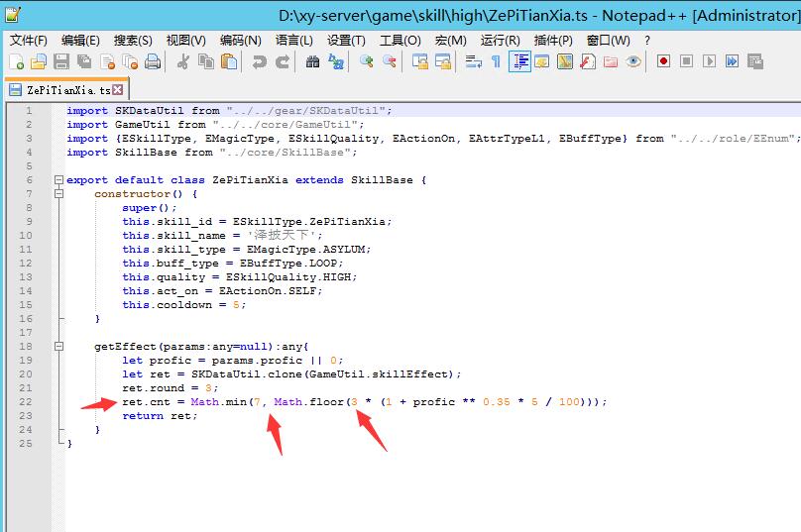801x532 pixels.
Task: Close the ZePiTianXia.ts tab
Action: (118, 89)
